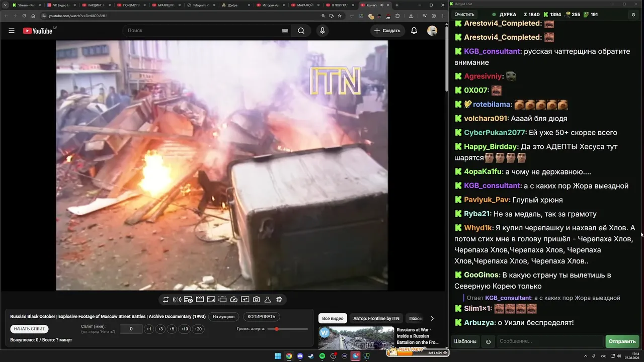Switch to the VK Видео browser tab
Image resolution: width=644 pixels, height=362 pixels.
[61, 5]
